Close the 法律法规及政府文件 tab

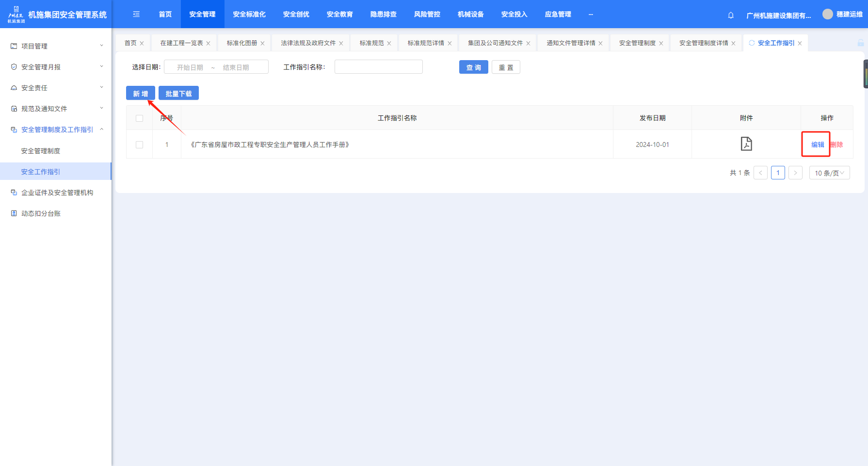coord(341,44)
